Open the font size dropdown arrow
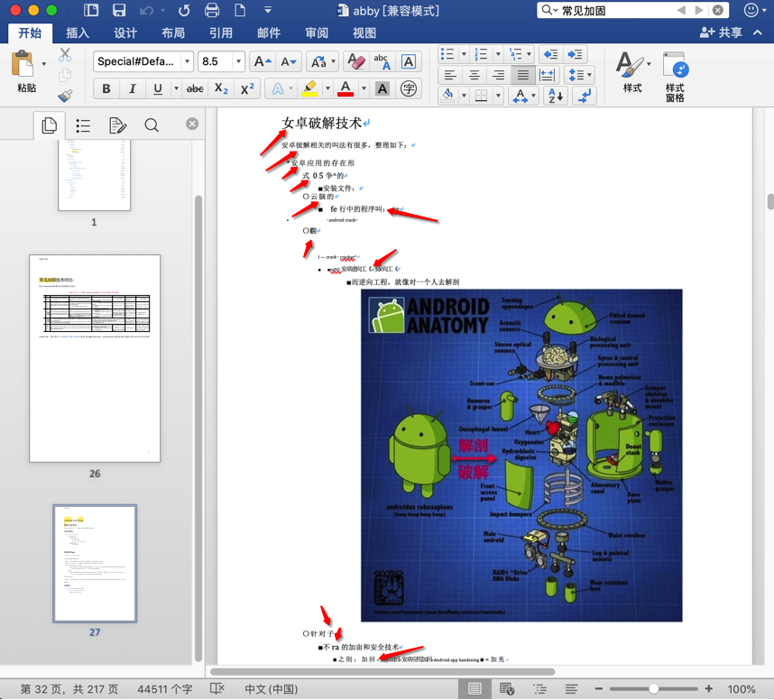Screen dimensions: 774x700 tap(238, 61)
